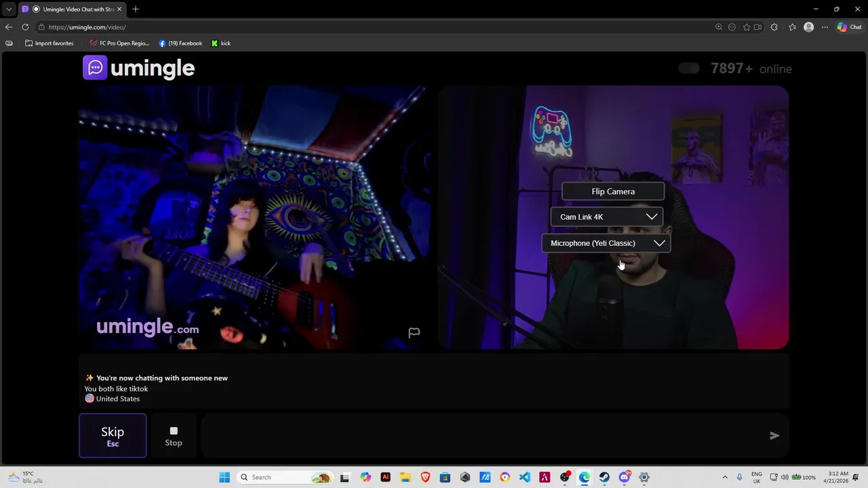This screenshot has height=488, width=868.
Task: Click the notification bell in the taskbar
Action: click(857, 477)
